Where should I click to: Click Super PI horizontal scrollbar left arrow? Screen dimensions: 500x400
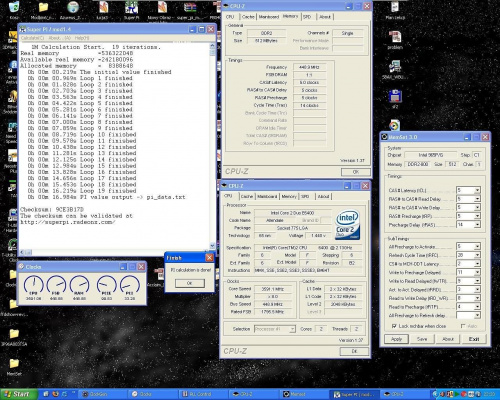coord(22,252)
